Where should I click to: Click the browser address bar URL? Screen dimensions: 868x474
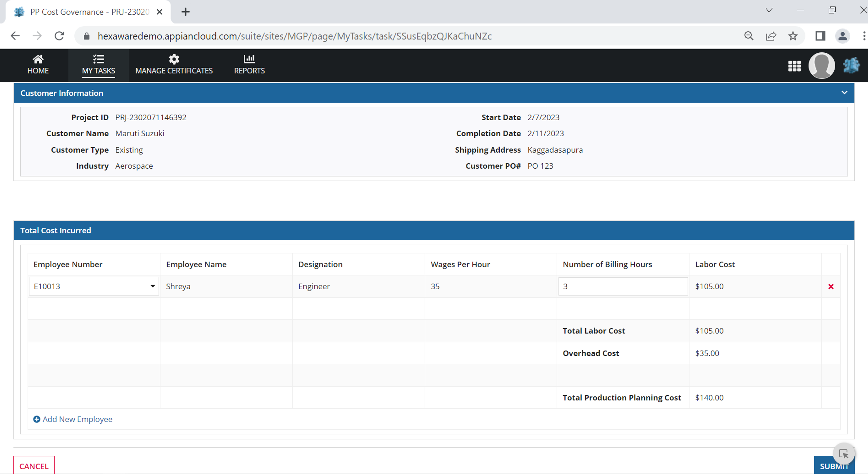(295, 36)
